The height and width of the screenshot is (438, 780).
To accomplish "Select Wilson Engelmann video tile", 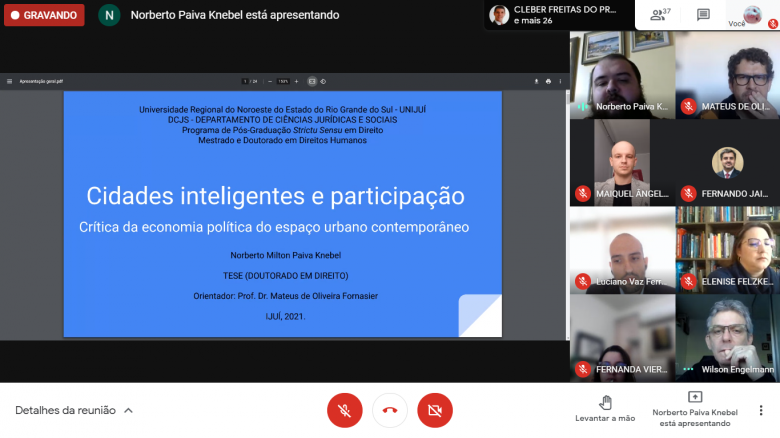I will coord(727,338).
